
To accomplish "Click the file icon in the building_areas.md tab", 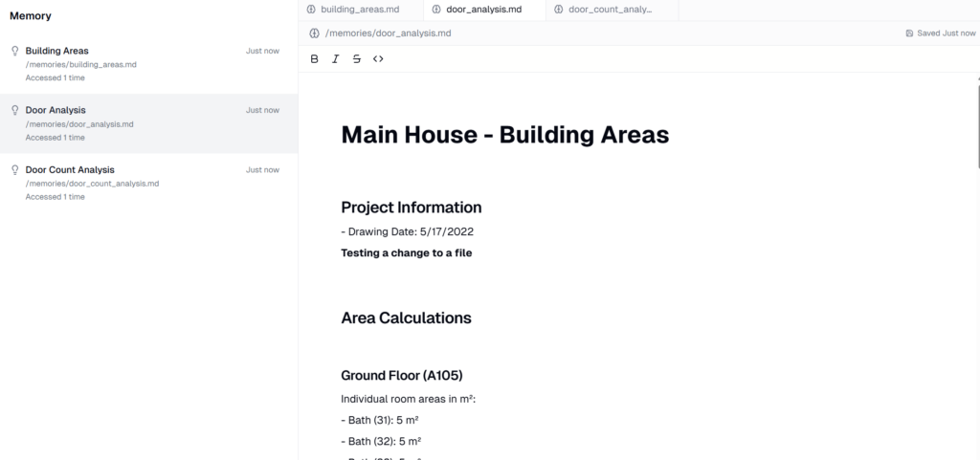I will click(311, 10).
